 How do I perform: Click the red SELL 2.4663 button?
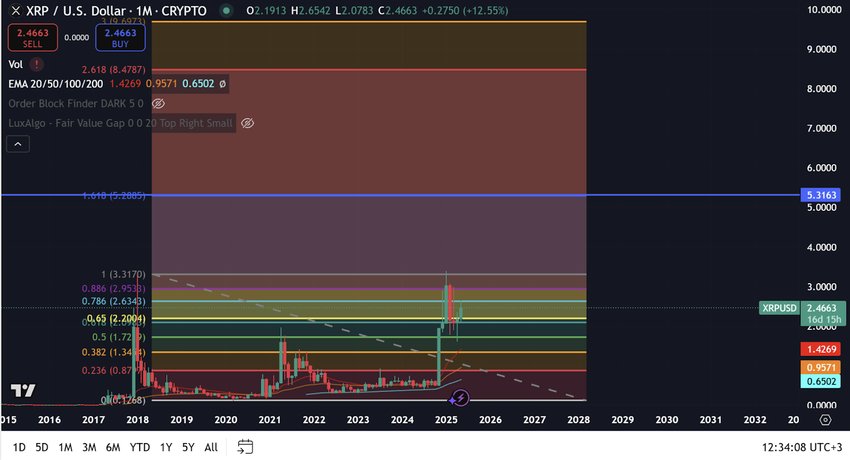[x=33, y=38]
